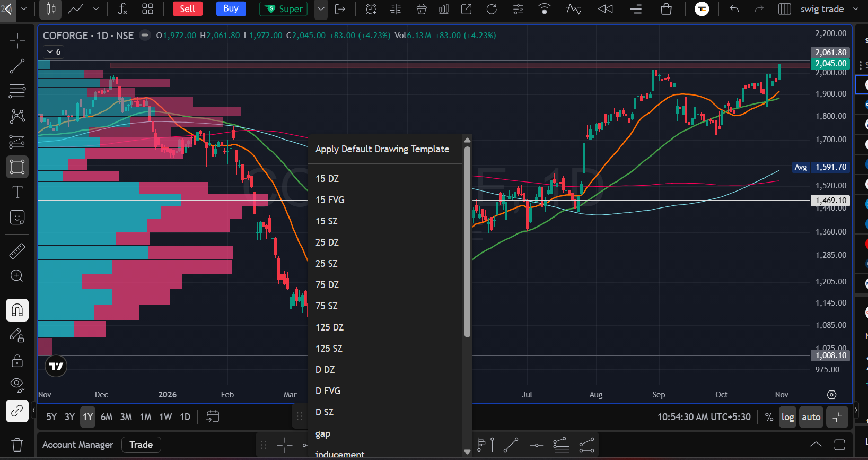Image resolution: width=868 pixels, height=460 pixels.
Task: Select the crosshair cursor tool in left sidebar
Action: 17,41
